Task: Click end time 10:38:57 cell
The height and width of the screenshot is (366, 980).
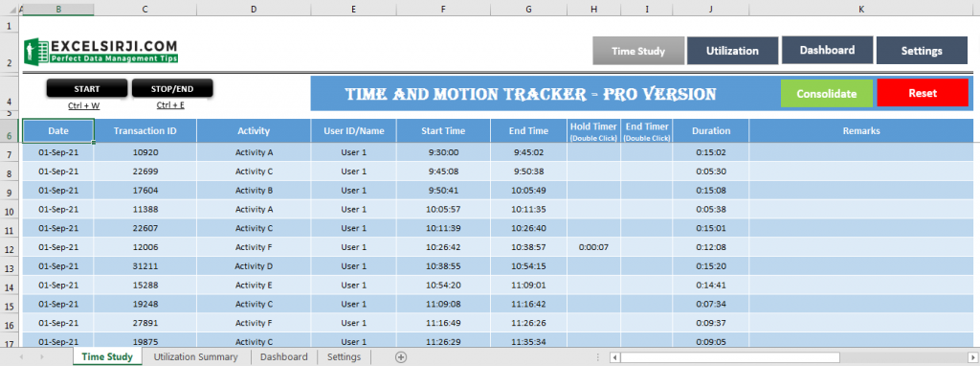Action: pos(528,247)
